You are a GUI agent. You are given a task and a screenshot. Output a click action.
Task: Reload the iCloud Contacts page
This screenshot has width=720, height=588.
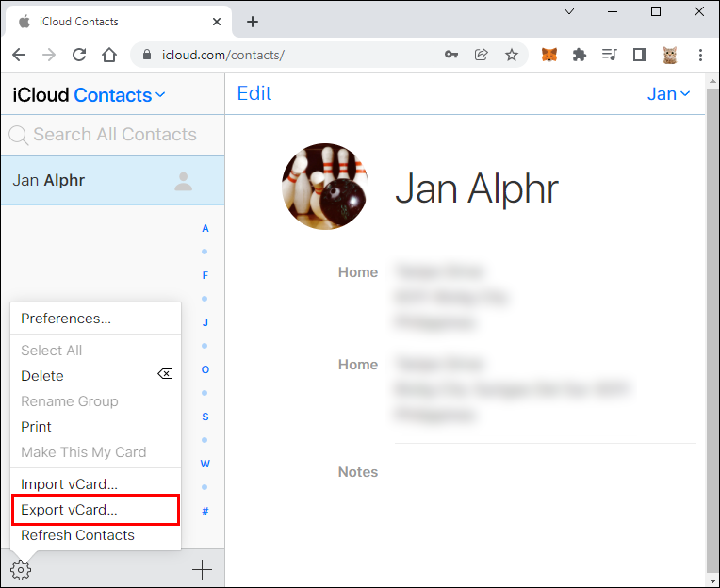click(79, 55)
